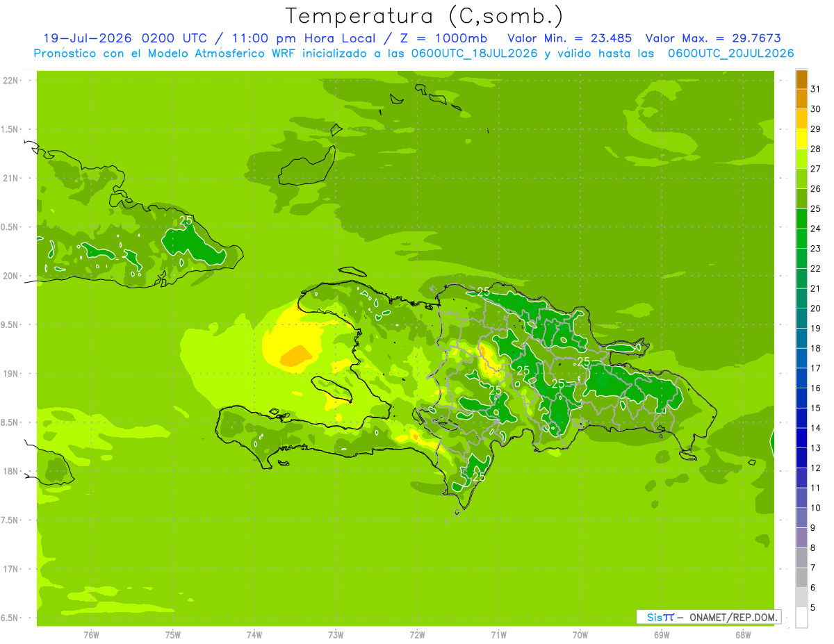Screen dimensions: 834x644
Task: Select the yellow legend swatch between 28 and 29
Action: tap(801, 139)
